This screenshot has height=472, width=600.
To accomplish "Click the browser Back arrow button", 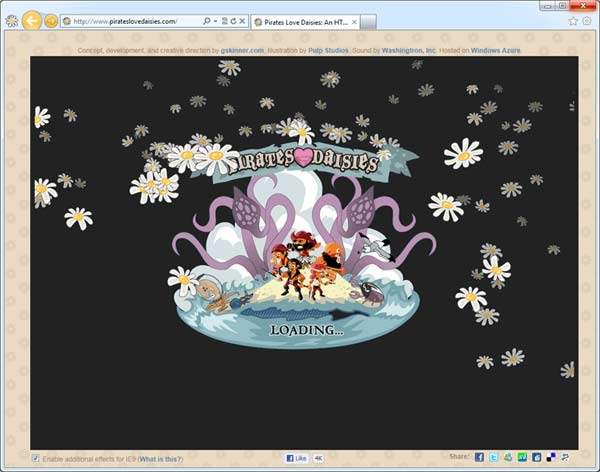I will point(31,20).
